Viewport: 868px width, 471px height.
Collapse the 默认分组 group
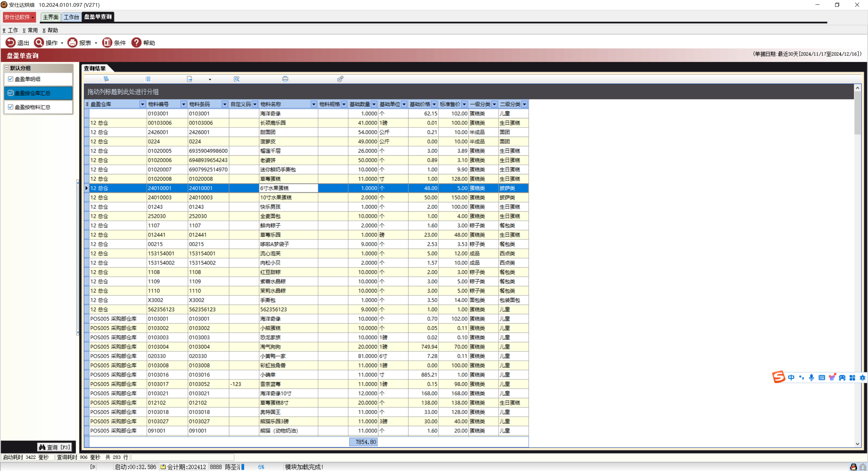[x=6, y=68]
